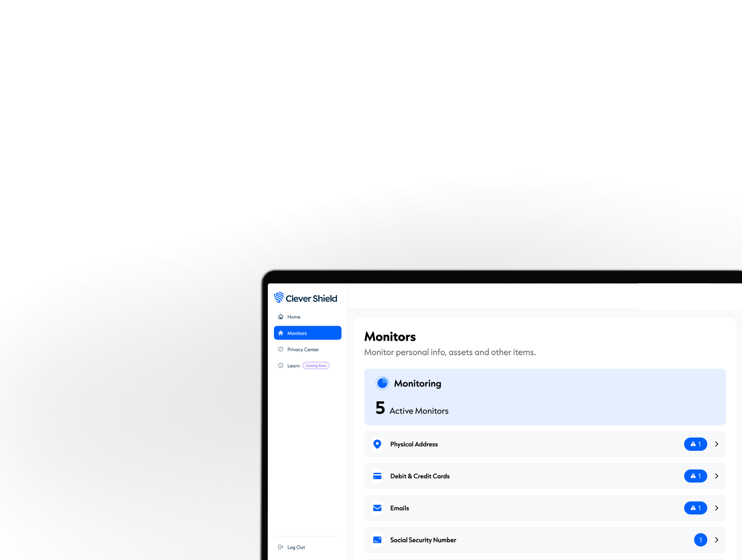The image size is (742, 560).
Task: Click the Clever Shield logo
Action: point(305,298)
